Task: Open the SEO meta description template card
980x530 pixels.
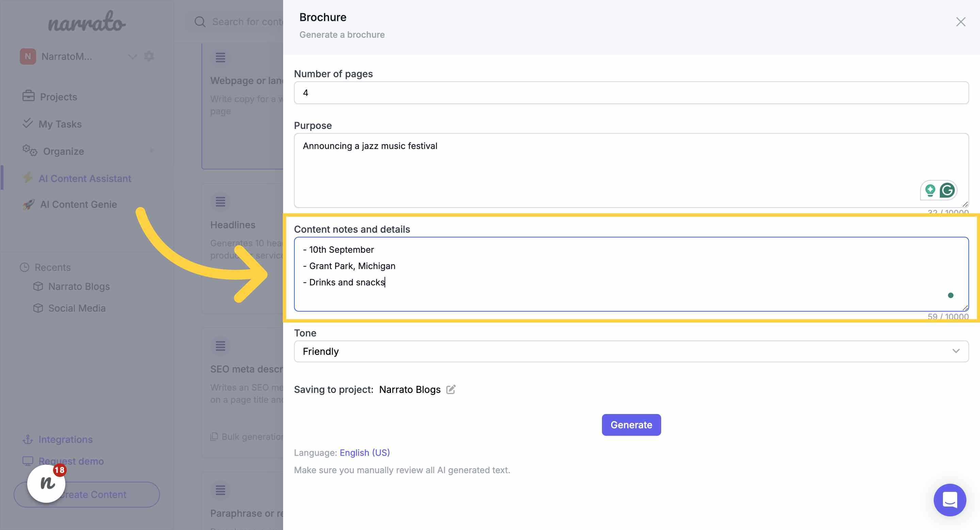Action: [243, 392]
